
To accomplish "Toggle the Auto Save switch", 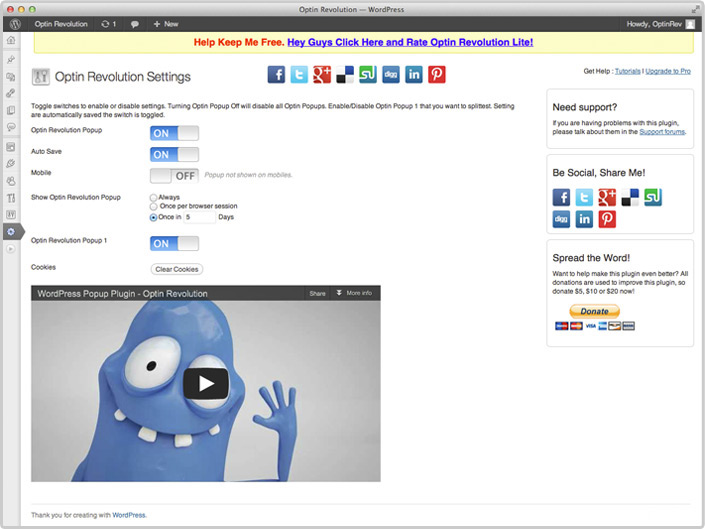I will 174,155.
